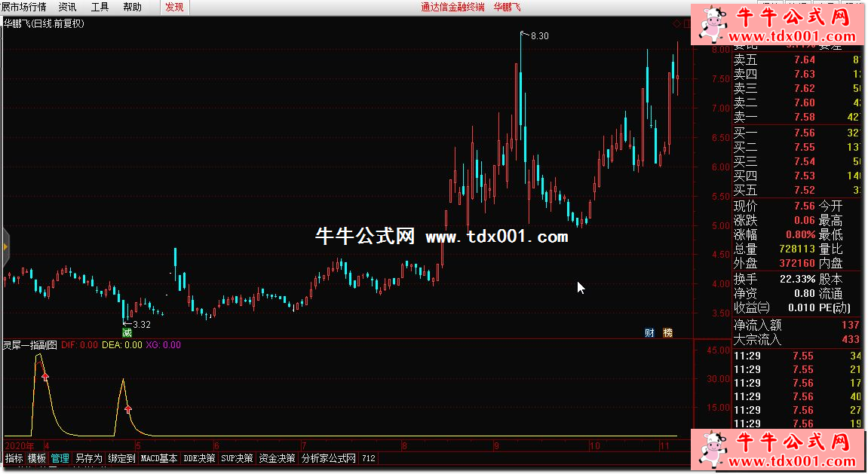Click the green 减 marker under the 3.32 low
Viewport: 868px width, 474px height.
pyautogui.click(x=127, y=332)
